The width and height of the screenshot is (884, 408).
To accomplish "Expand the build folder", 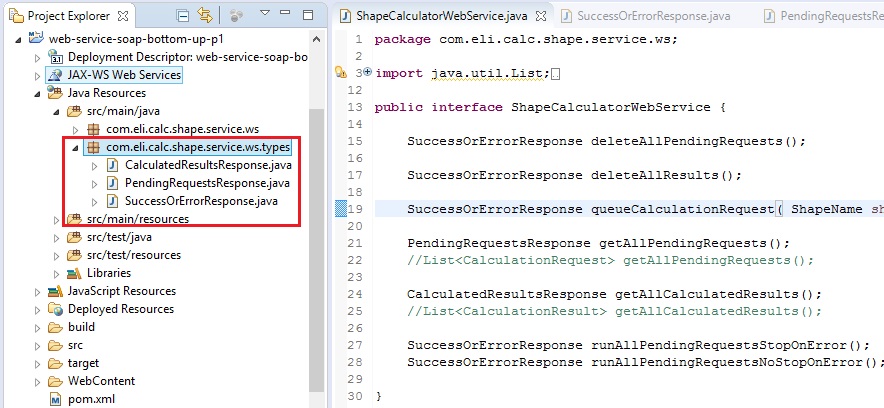I will [37, 327].
